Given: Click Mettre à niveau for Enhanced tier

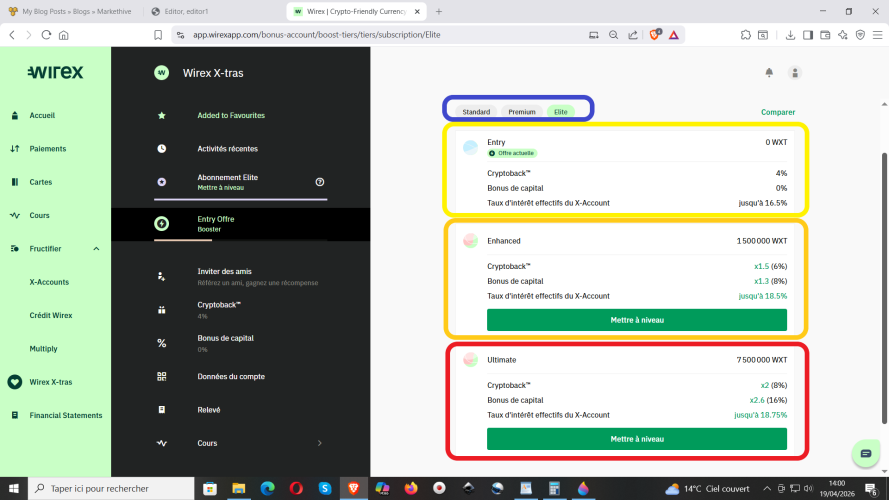Looking at the screenshot, I should 637,320.
